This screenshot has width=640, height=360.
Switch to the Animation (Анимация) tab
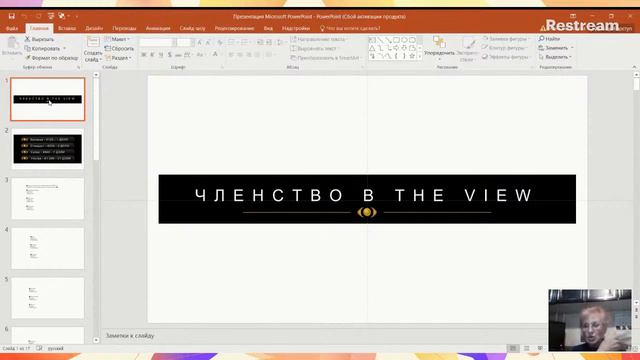pyautogui.click(x=158, y=29)
